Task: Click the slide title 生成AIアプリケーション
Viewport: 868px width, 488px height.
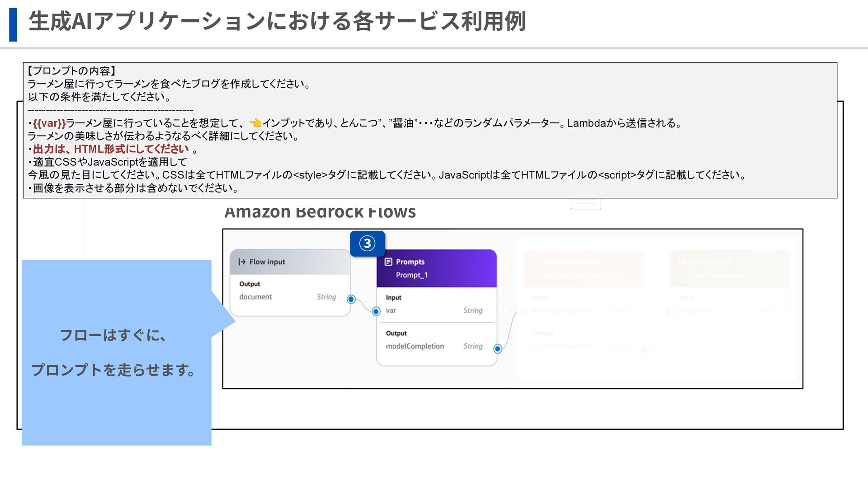Action: pyautogui.click(x=277, y=21)
